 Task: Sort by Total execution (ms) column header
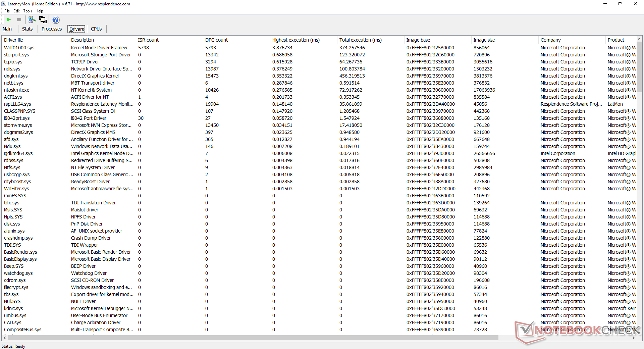(x=371, y=40)
